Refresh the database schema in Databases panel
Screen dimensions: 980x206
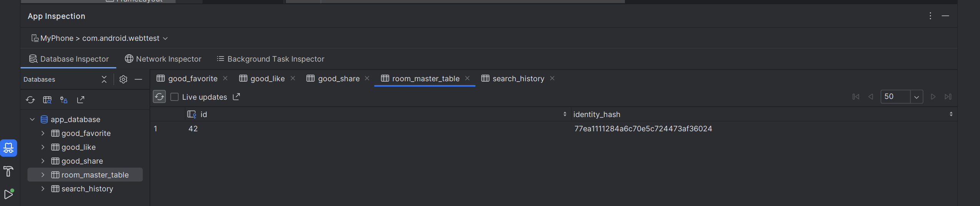[x=30, y=100]
